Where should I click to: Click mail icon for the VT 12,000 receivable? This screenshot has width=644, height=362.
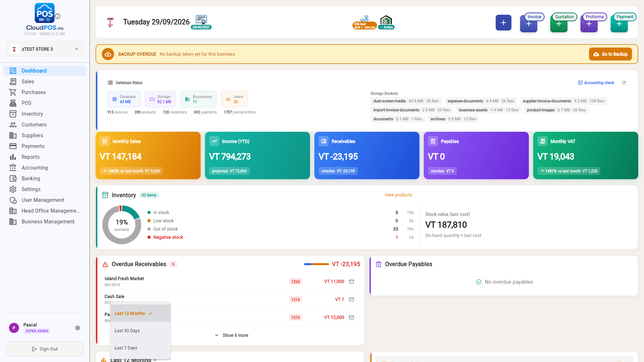tap(352, 317)
